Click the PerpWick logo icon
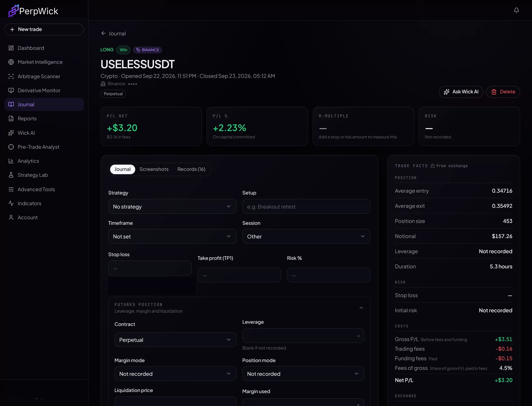The width and height of the screenshot is (532, 406). [x=13, y=11]
